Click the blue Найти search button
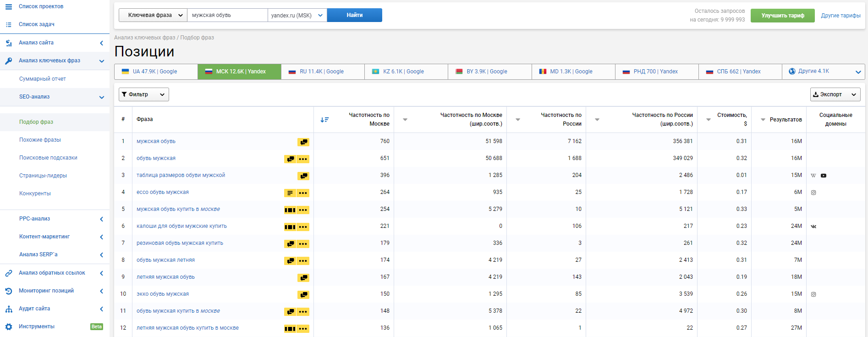Image resolution: width=868 pixels, height=337 pixels. (355, 15)
